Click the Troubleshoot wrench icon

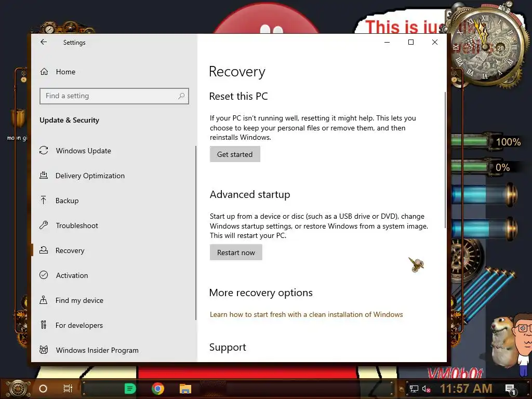44,225
